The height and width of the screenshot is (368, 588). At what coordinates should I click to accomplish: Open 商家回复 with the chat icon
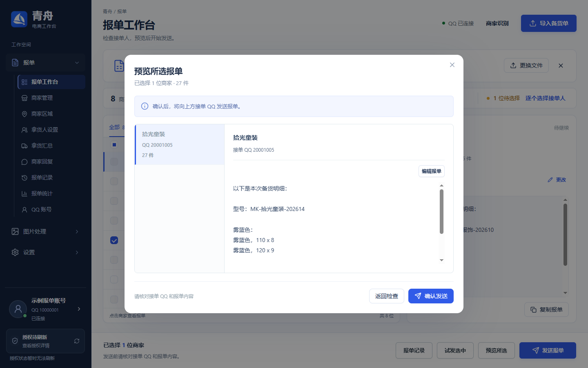[51, 162]
